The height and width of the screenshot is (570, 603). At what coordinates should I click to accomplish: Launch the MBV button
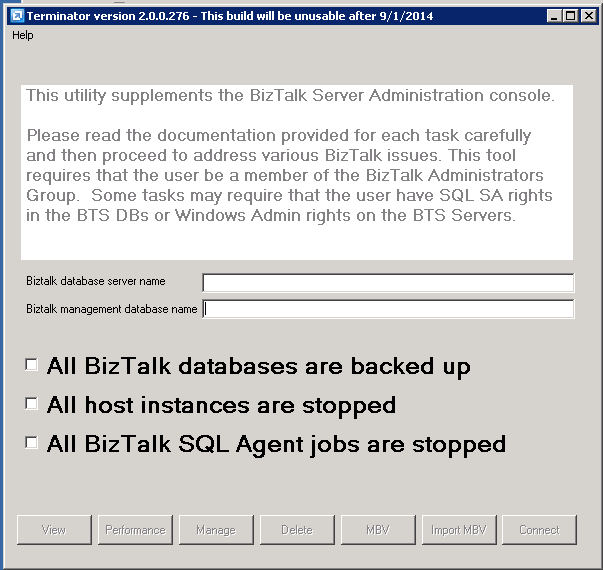378,530
